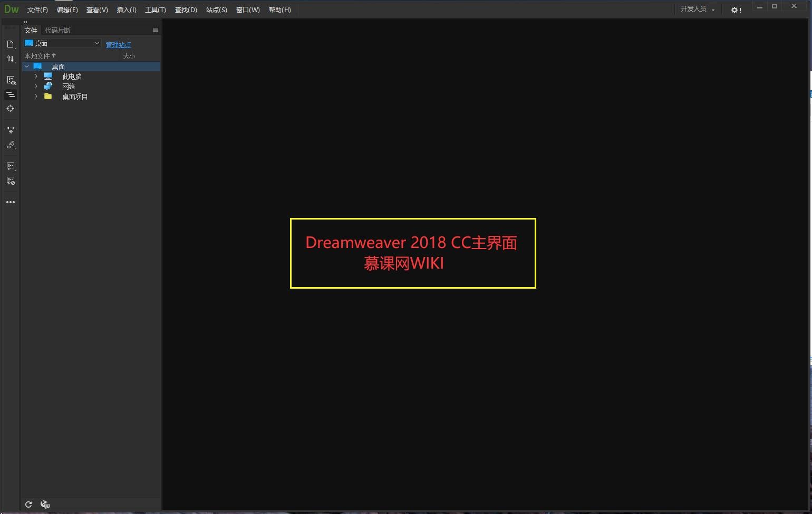Viewport: 812px width, 514px height.
Task: Open the 帮助(H) menu
Action: [280, 10]
